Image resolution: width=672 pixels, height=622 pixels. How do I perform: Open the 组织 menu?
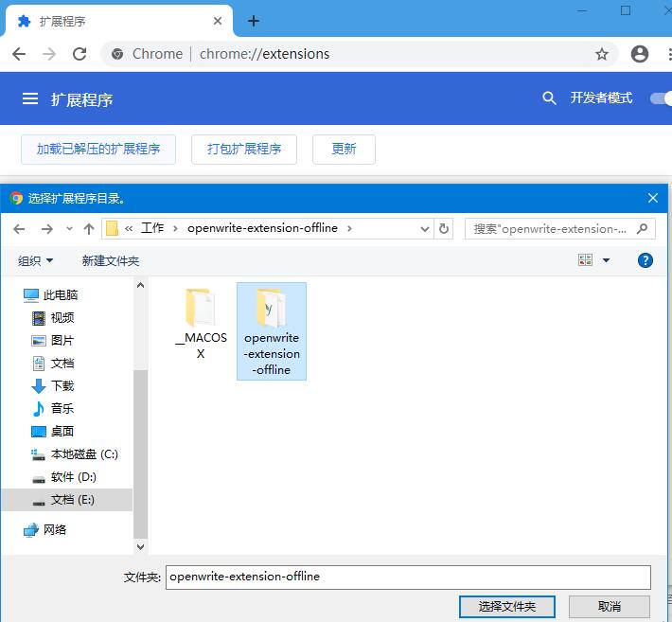tap(35, 260)
